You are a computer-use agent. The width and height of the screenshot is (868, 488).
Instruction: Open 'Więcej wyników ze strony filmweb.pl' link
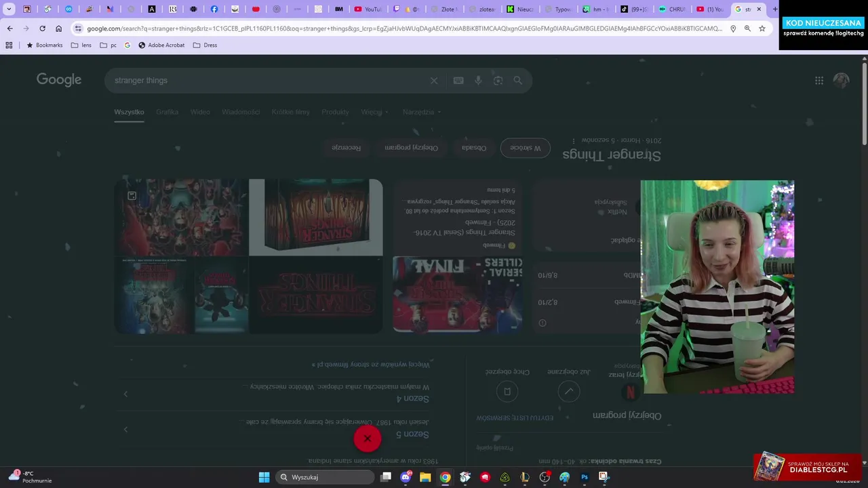click(x=371, y=365)
